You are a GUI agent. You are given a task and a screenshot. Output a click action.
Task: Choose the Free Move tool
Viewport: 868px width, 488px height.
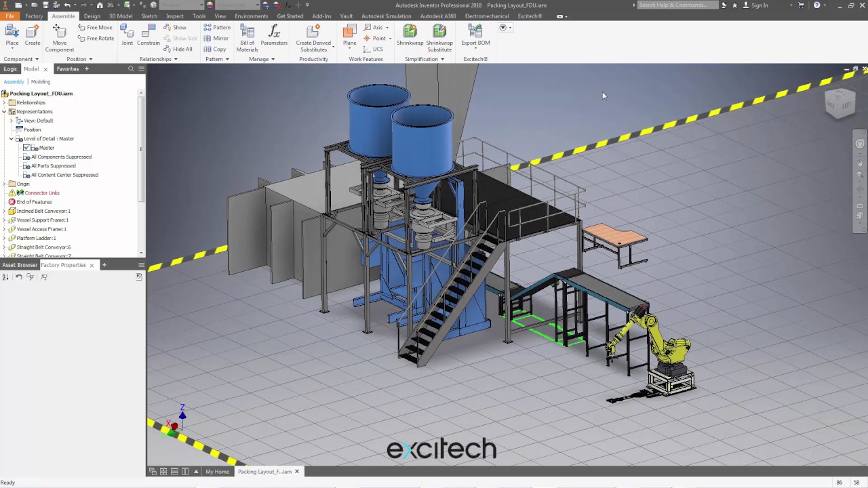point(95,28)
